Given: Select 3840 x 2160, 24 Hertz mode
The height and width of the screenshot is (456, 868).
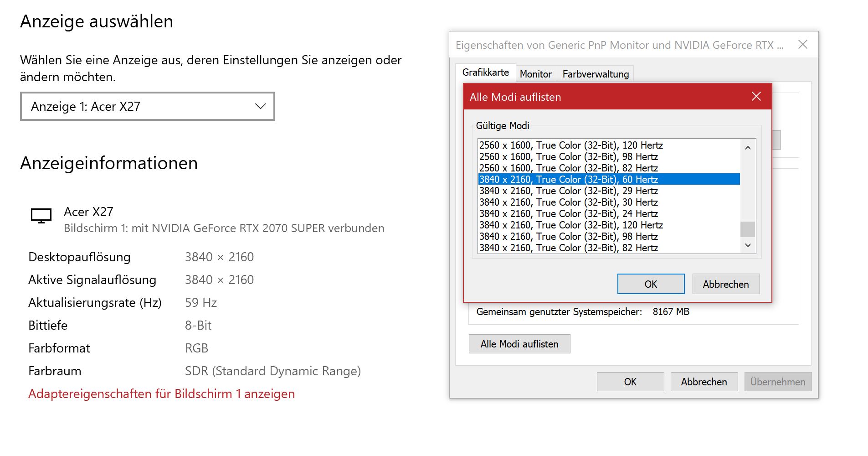Looking at the screenshot, I should 609,213.
